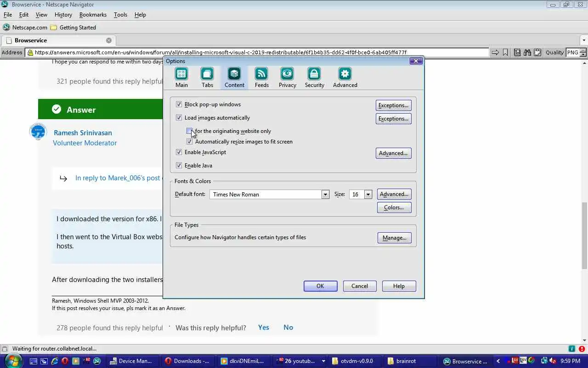Screen dimensions: 588x368
Task: Open image loading Exceptions button
Action: 393,119
